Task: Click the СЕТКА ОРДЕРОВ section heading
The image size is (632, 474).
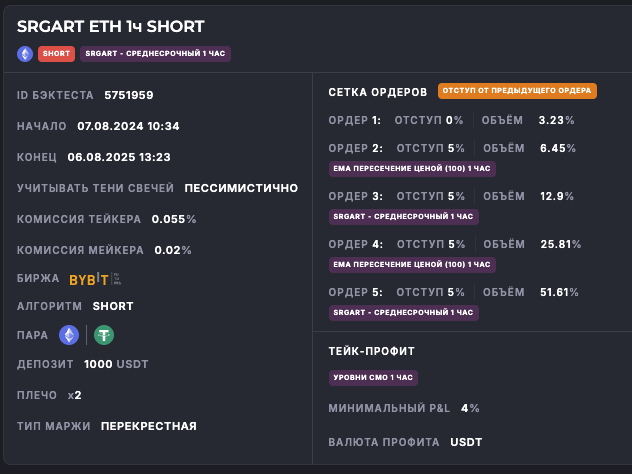Action: (x=378, y=92)
